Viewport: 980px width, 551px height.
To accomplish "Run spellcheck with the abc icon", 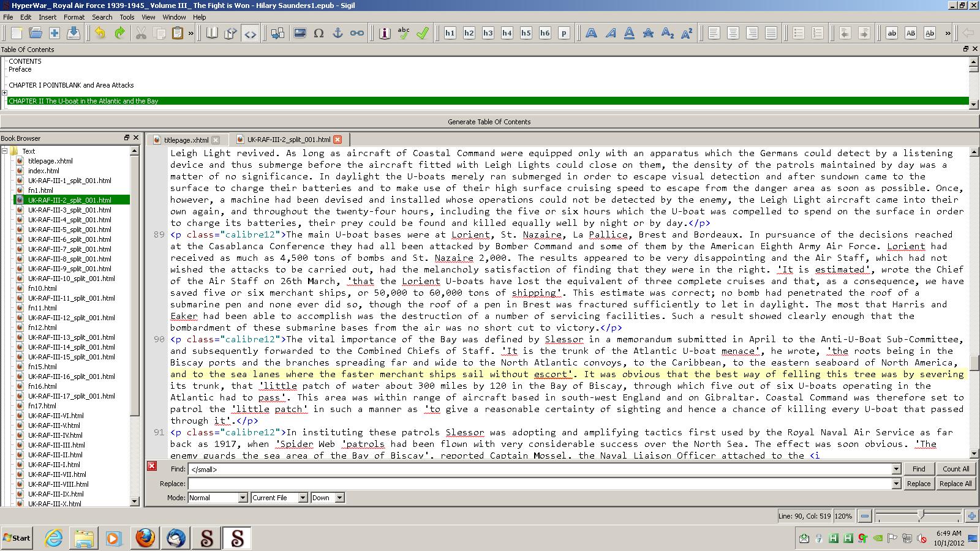I will point(404,33).
